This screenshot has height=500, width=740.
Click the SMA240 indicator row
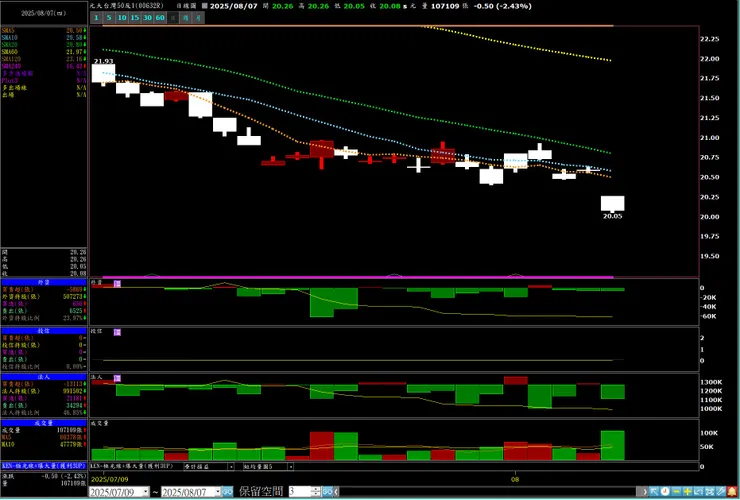click(43, 66)
